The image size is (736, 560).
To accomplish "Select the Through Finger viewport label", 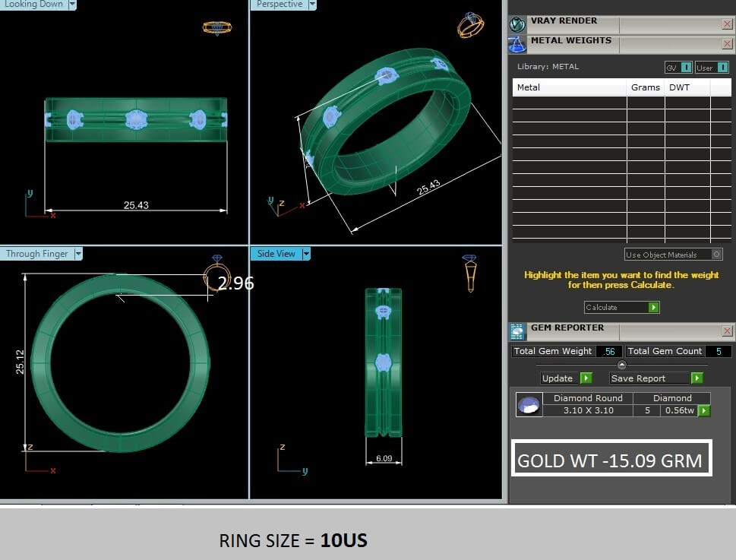I will (x=36, y=254).
